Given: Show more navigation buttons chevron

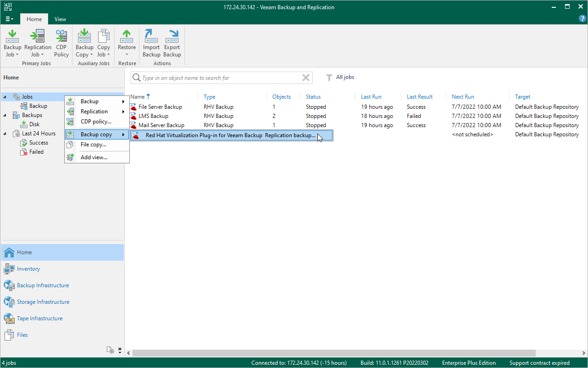Looking at the screenshot, I should pos(120,350).
